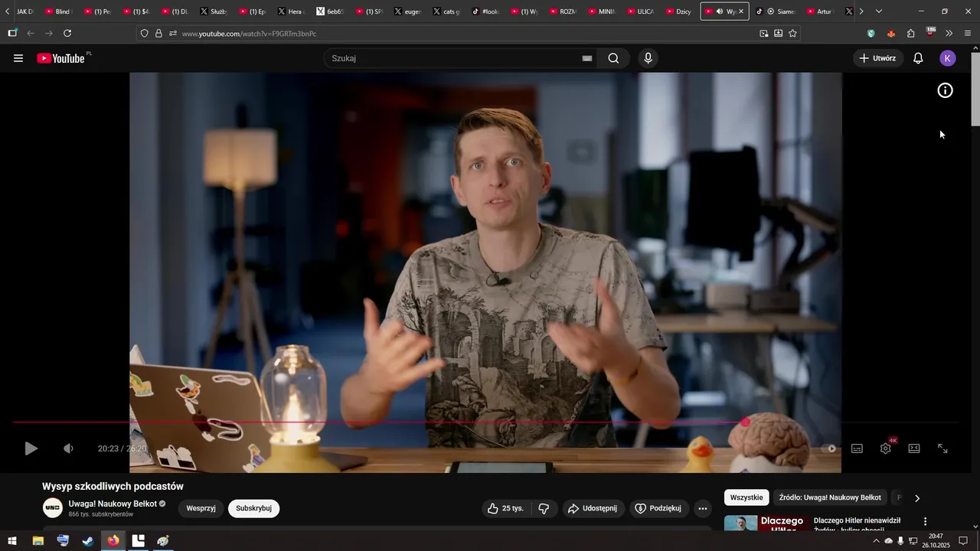Open the YouTube notifications bell
This screenshot has height=551, width=980.
click(918, 58)
